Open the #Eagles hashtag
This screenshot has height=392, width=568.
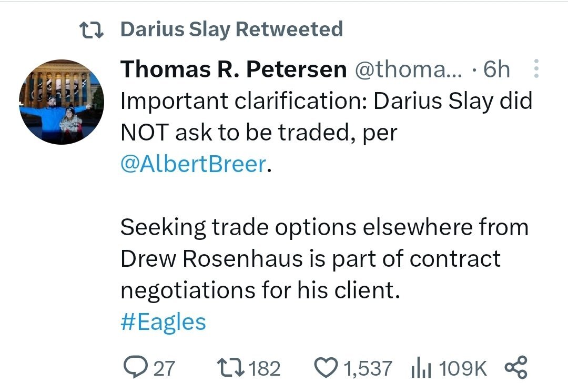[x=163, y=321]
